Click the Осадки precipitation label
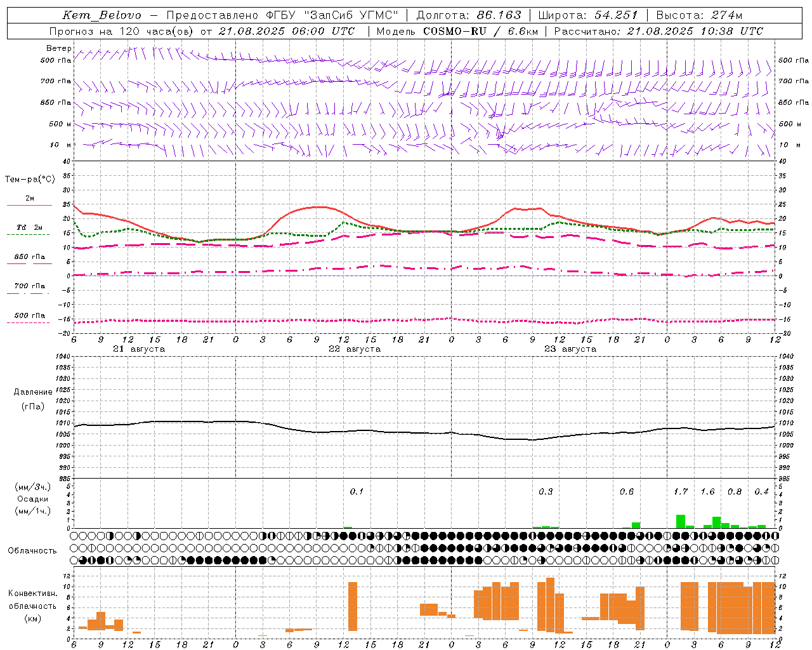This screenshot has height=650, width=812. tap(33, 499)
